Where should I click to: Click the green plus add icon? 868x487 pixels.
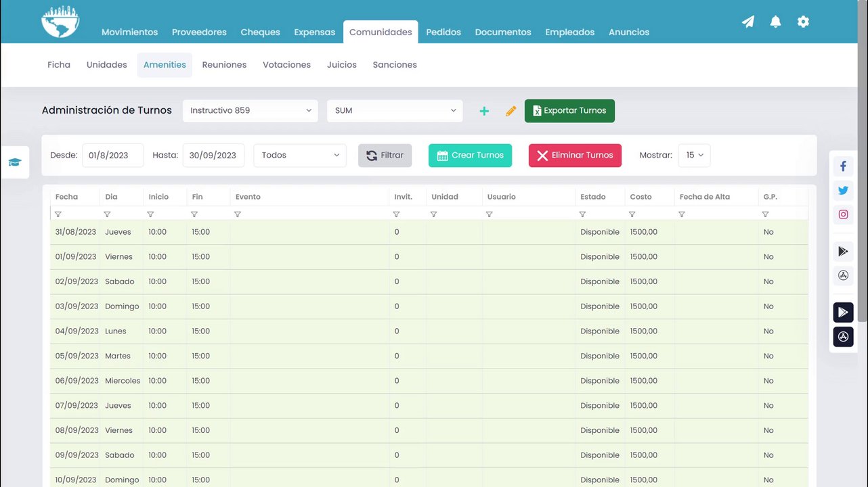pyautogui.click(x=484, y=111)
